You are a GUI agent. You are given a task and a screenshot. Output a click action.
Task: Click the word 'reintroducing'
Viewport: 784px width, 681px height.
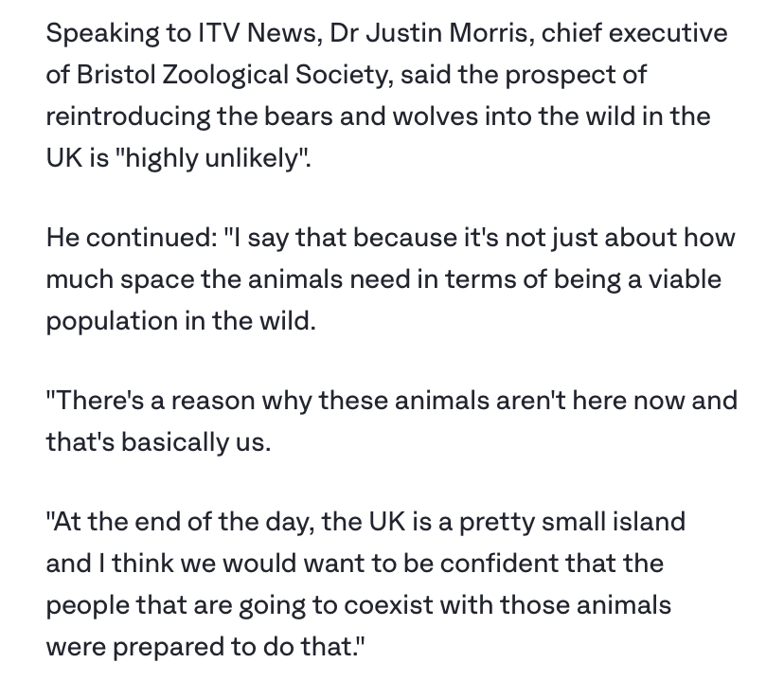(128, 116)
